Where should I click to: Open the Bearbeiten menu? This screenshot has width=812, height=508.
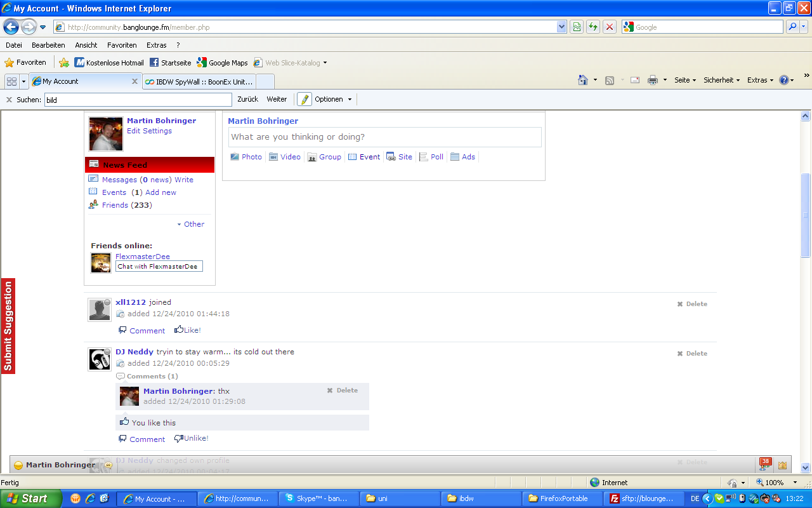[48, 45]
